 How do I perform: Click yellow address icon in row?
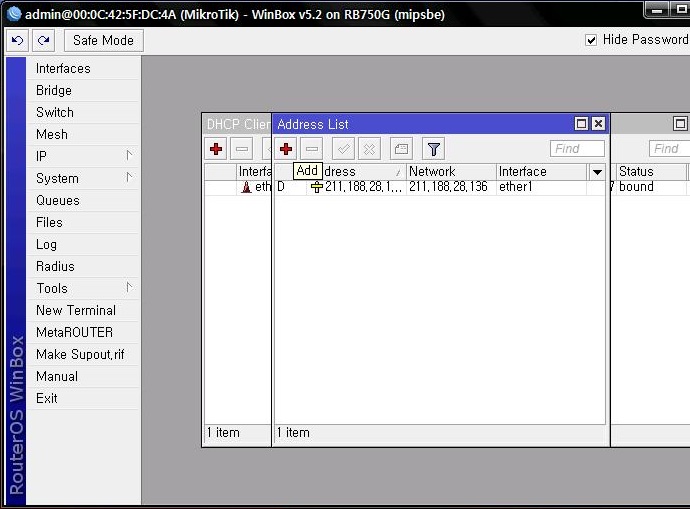(316, 187)
